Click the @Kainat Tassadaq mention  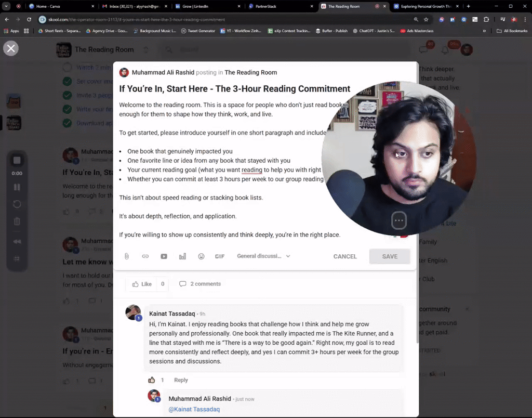194,409
